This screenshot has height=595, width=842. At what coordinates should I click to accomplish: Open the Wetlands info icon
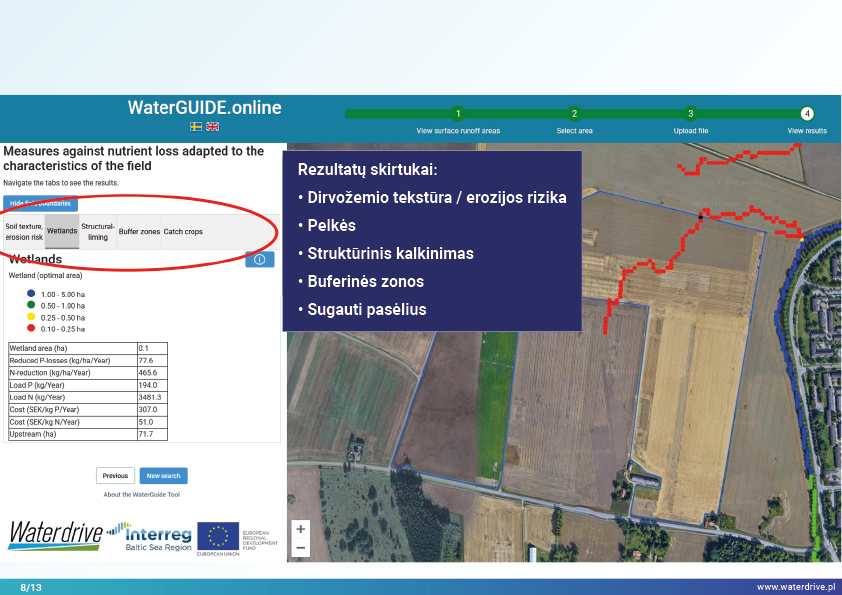[x=259, y=260]
